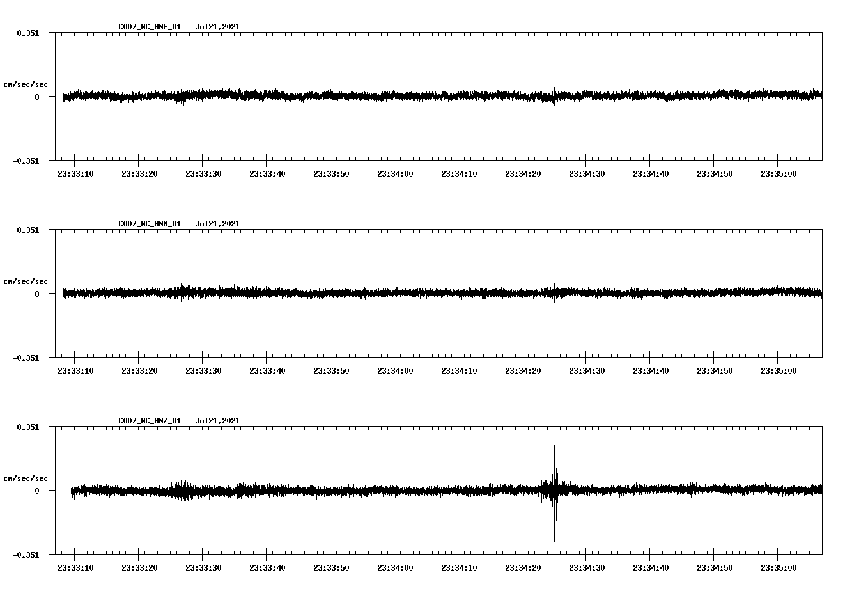The height and width of the screenshot is (591, 868).
Task: Click the 23:33:40 time label under HNZ plot
Action: coord(267,568)
